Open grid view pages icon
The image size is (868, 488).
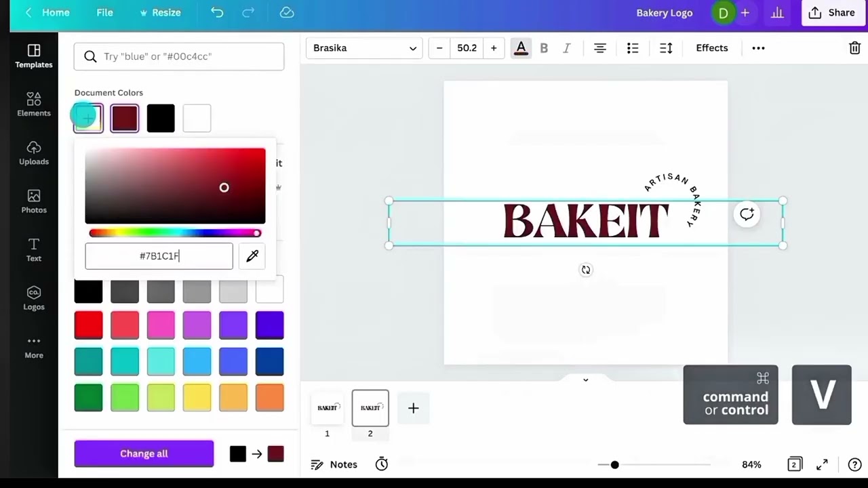point(794,464)
